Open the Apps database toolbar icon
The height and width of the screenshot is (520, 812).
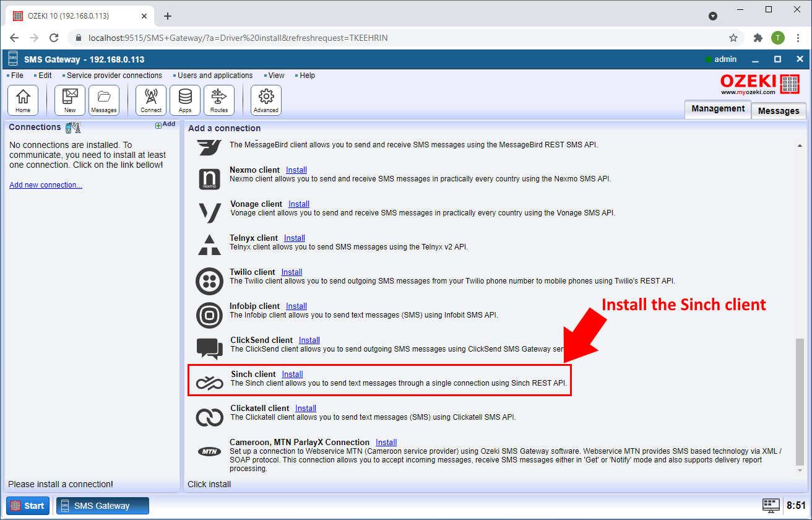pyautogui.click(x=185, y=100)
